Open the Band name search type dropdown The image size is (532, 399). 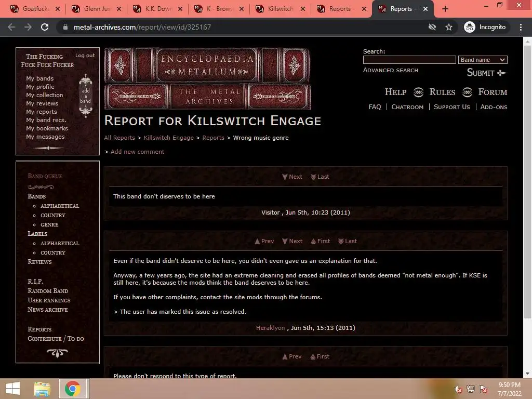click(483, 60)
